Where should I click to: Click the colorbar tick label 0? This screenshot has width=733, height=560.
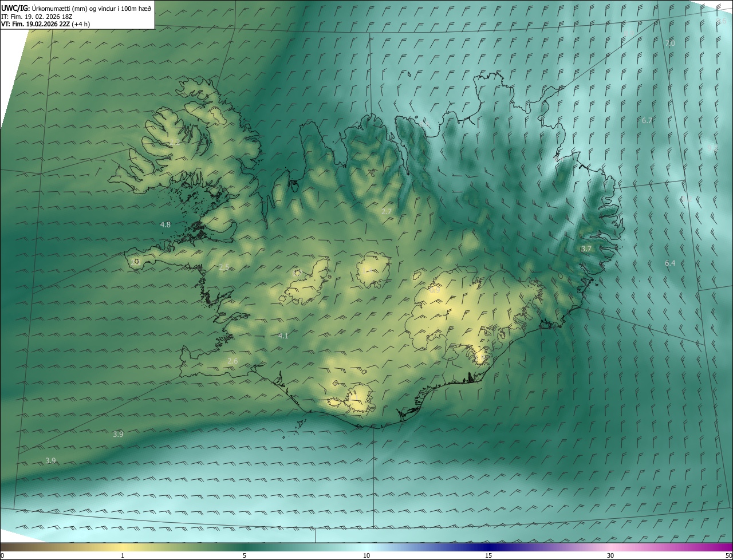[x=2, y=555]
